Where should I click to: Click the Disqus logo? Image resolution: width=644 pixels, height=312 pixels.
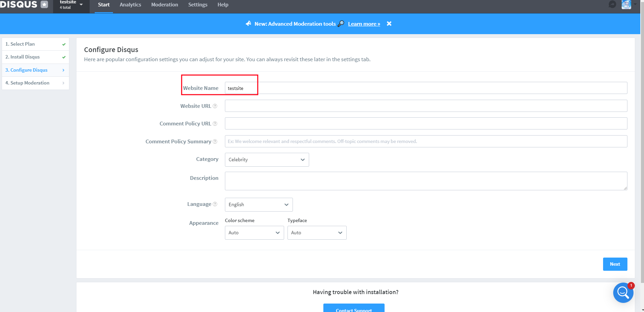click(x=19, y=4)
